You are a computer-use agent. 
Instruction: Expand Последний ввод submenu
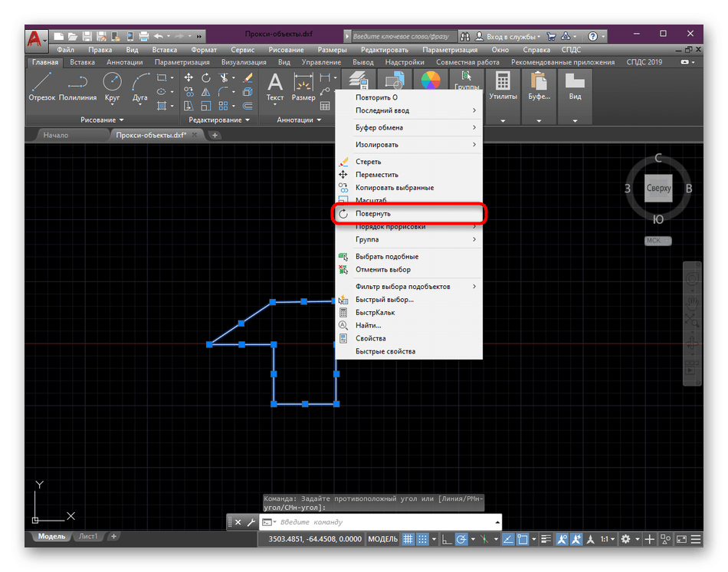(x=408, y=110)
